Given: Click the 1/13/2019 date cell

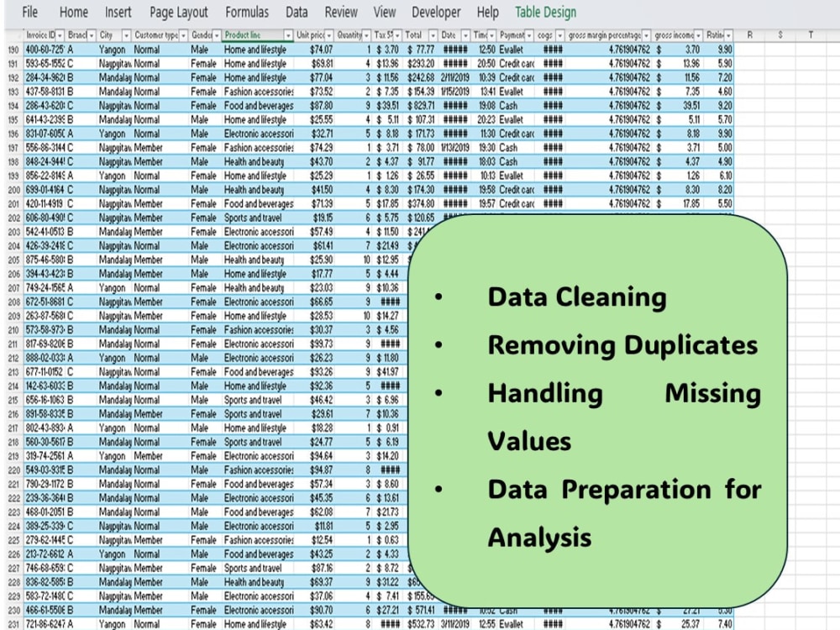Looking at the screenshot, I should tap(454, 148).
